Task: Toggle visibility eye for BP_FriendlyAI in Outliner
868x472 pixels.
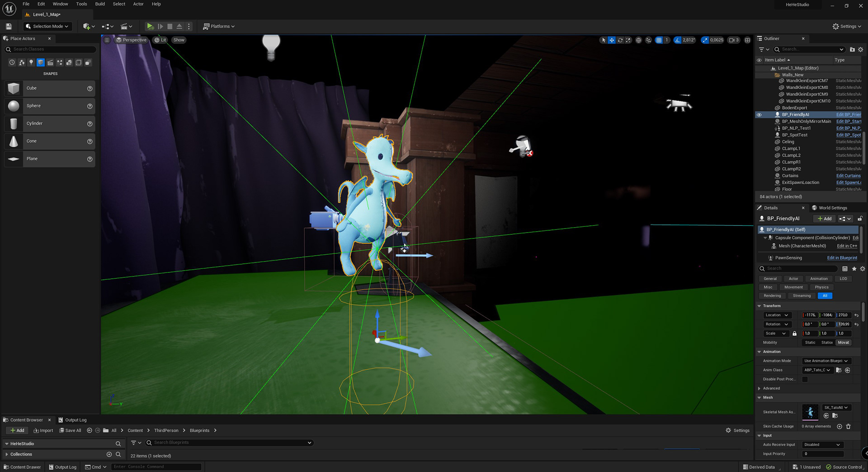Action: pos(759,114)
